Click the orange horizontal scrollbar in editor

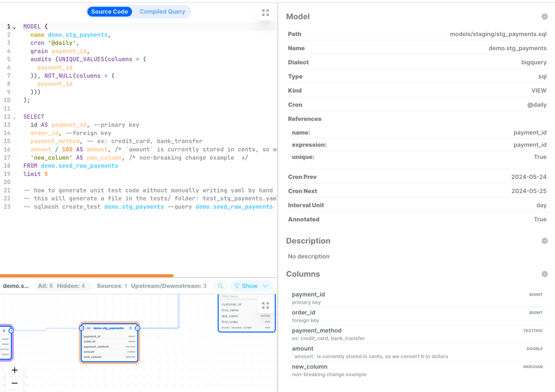tap(87, 276)
